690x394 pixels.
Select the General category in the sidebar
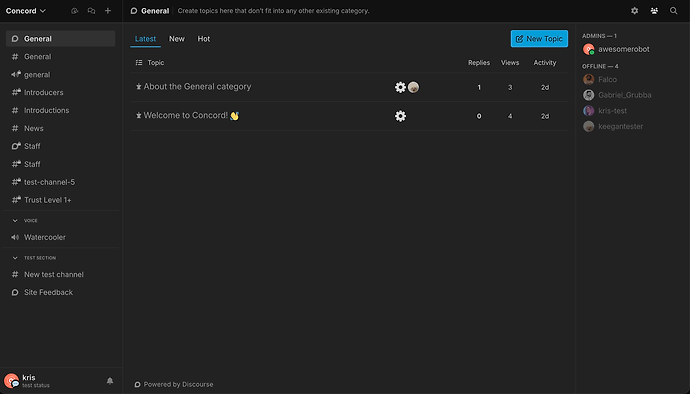coord(61,39)
